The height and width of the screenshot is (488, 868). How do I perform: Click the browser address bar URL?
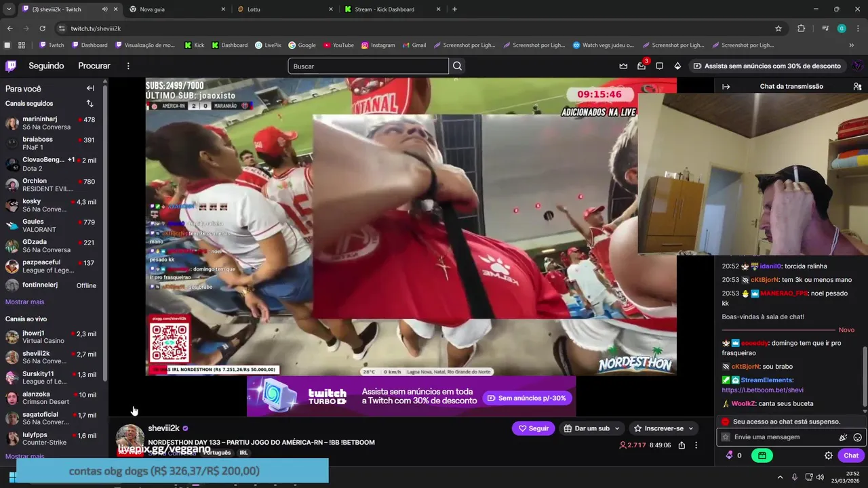(96, 28)
